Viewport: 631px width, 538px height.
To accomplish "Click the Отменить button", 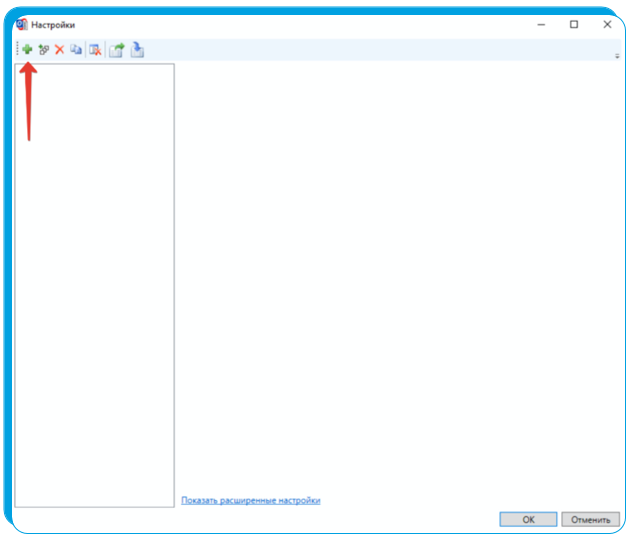I will click(590, 519).
